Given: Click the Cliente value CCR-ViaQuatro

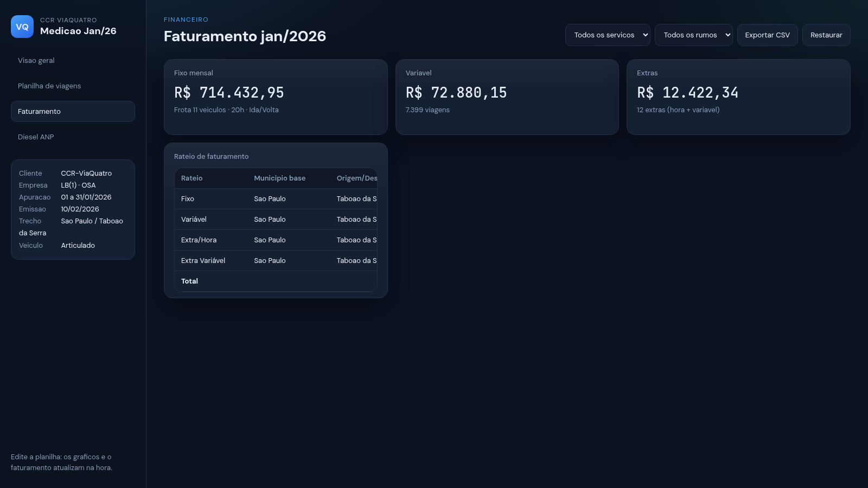Looking at the screenshot, I should [86, 174].
